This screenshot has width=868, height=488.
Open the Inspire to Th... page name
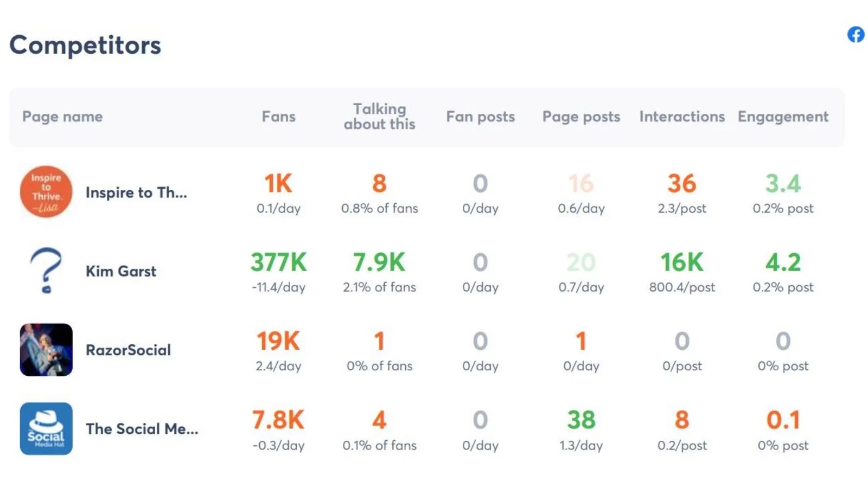point(136,192)
